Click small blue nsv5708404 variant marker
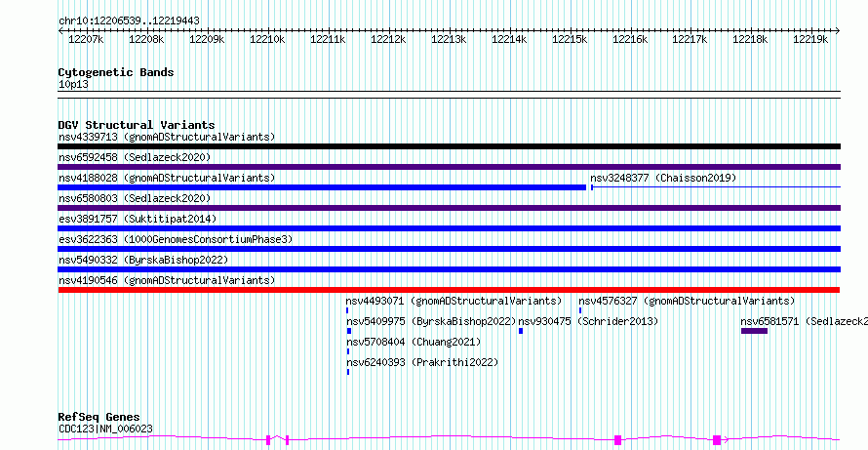The width and height of the screenshot is (868, 450). (x=347, y=351)
